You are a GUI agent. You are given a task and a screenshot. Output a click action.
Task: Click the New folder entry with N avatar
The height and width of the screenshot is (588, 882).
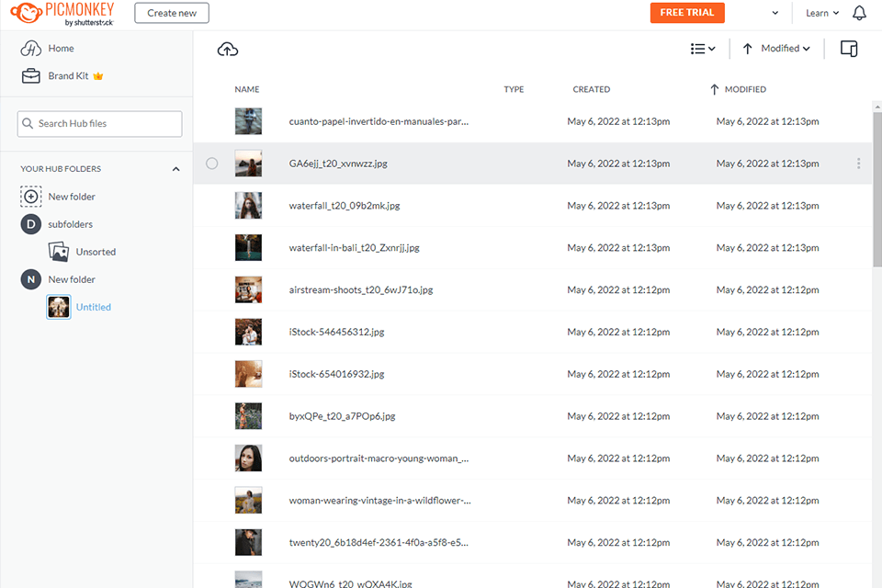(x=72, y=279)
